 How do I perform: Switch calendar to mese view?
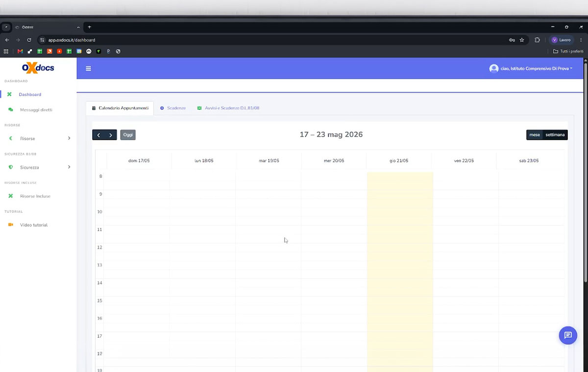pos(535,135)
